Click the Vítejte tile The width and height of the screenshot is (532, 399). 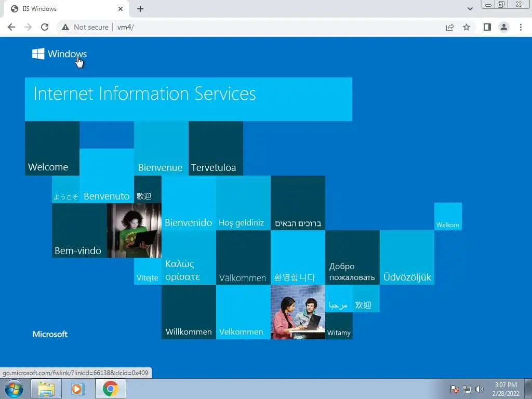coord(148,271)
